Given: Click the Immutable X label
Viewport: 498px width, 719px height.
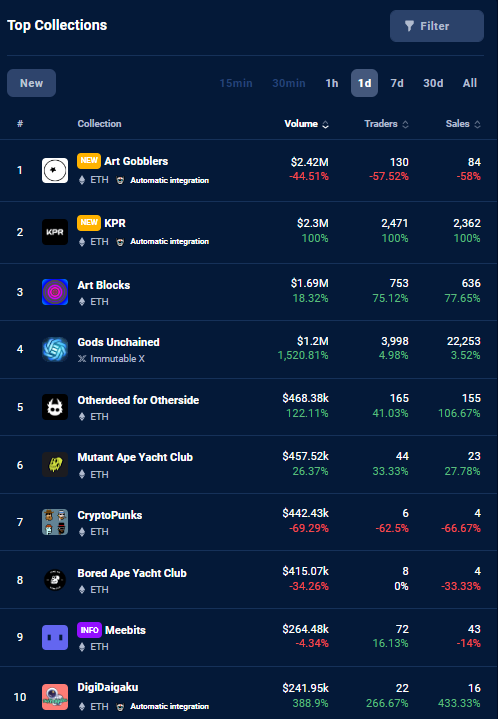Looking at the screenshot, I should [117, 359].
